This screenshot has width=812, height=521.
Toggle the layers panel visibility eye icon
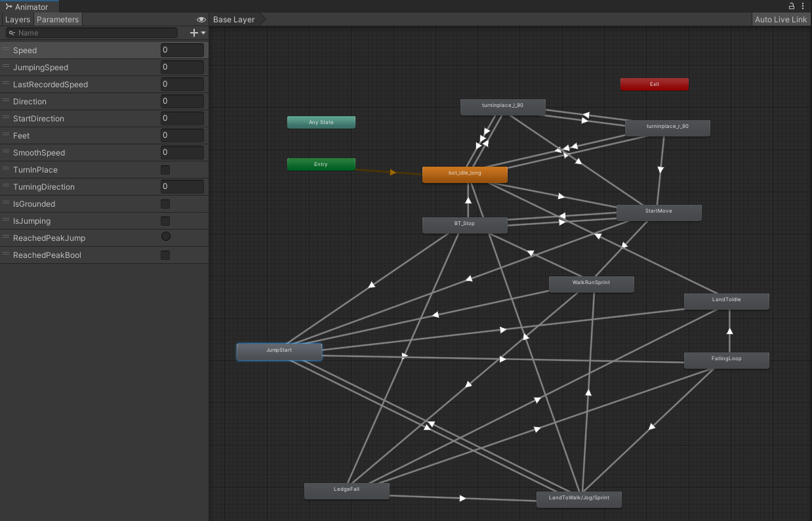[201, 20]
